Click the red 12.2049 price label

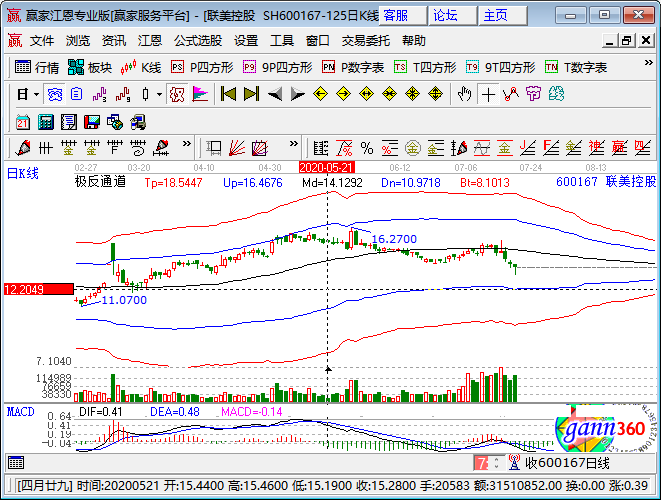(39, 290)
